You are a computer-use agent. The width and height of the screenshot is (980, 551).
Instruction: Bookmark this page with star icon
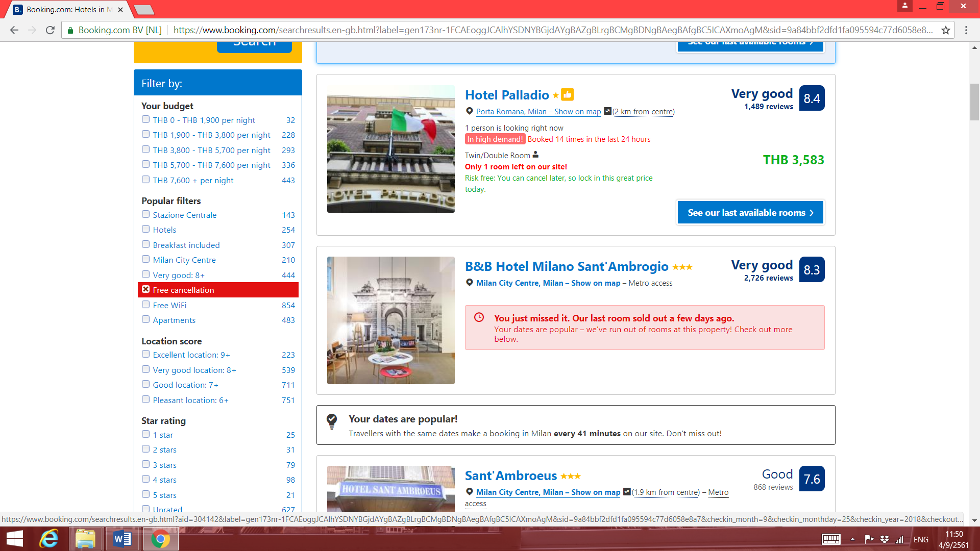click(x=946, y=30)
